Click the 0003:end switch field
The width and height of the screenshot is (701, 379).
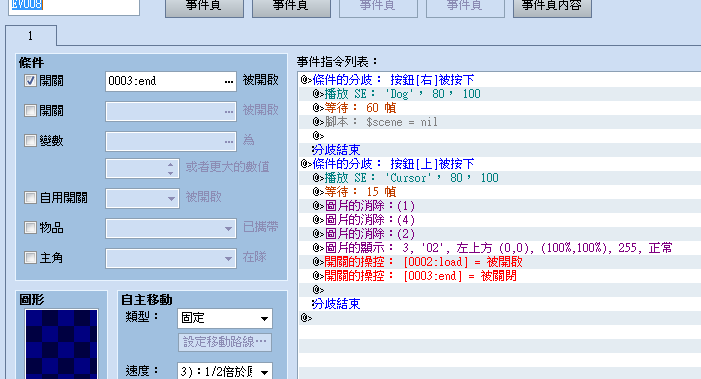point(171,81)
